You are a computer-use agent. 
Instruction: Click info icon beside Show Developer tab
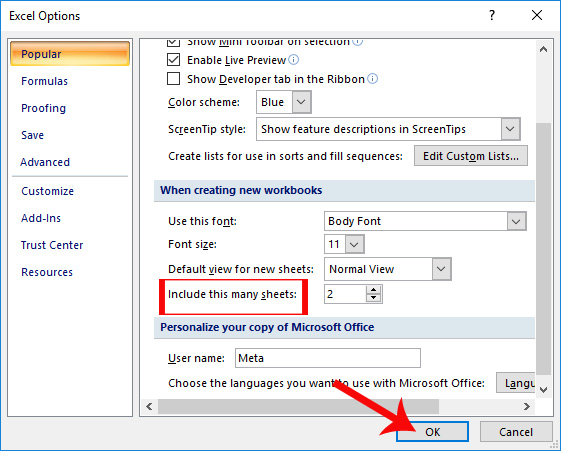pyautogui.click(x=372, y=79)
